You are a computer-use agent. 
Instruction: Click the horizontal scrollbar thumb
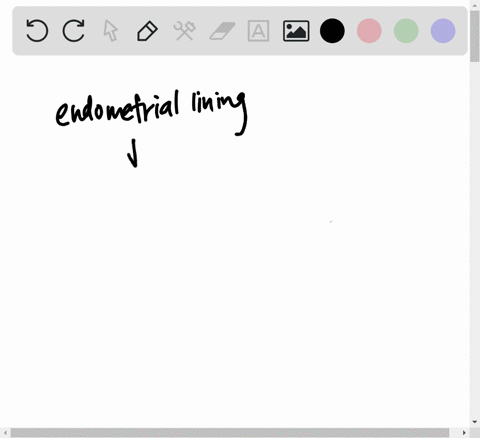230,433
